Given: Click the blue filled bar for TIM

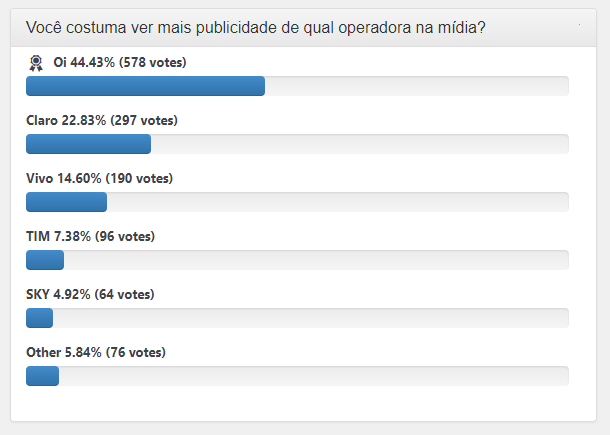Looking at the screenshot, I should pyautogui.click(x=45, y=260).
